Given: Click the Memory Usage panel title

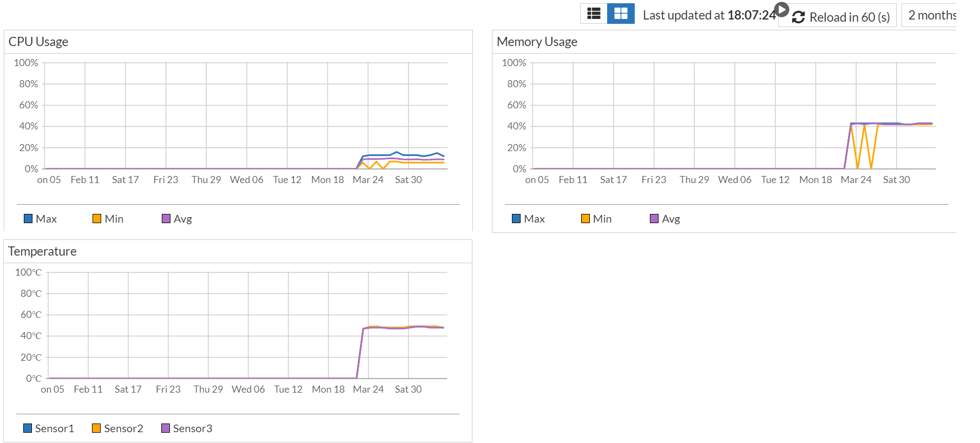Looking at the screenshot, I should click(537, 42).
